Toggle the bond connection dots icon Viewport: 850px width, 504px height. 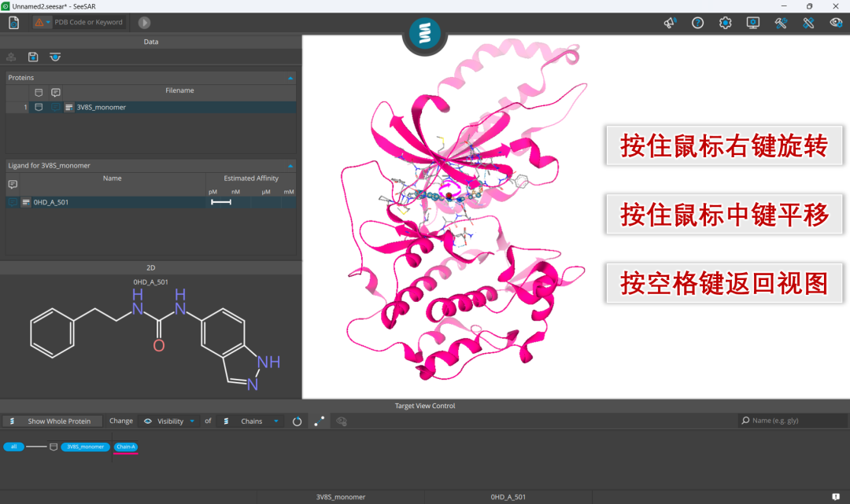click(x=320, y=421)
